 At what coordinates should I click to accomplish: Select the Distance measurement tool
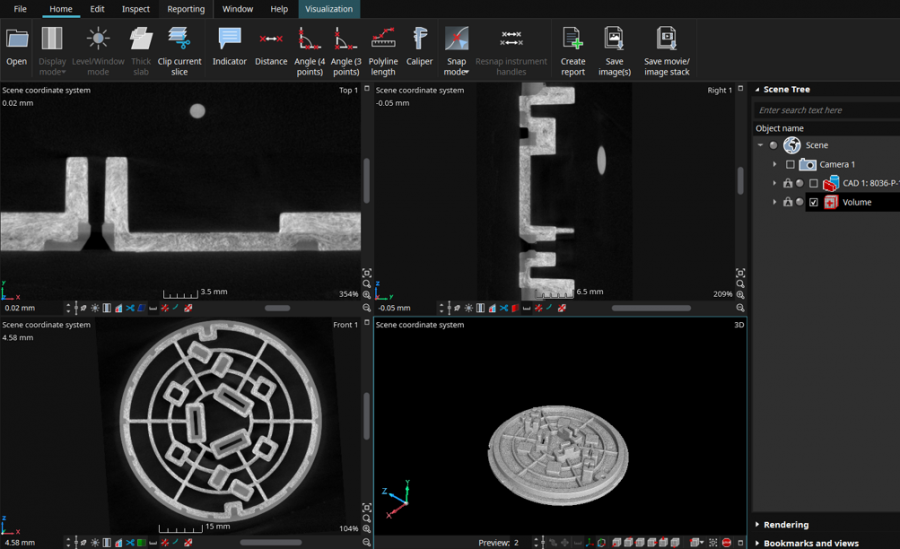point(271,48)
